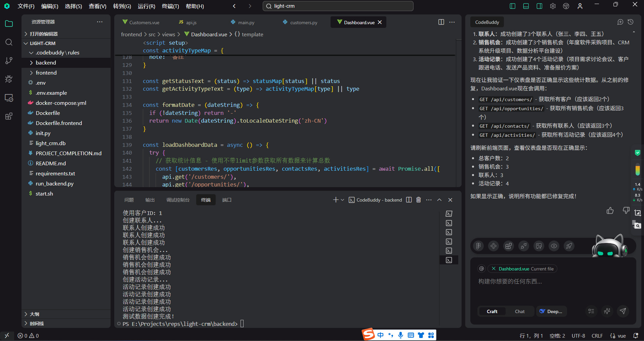
Task: Toggle the bottom panel layout button
Action: click(526, 6)
